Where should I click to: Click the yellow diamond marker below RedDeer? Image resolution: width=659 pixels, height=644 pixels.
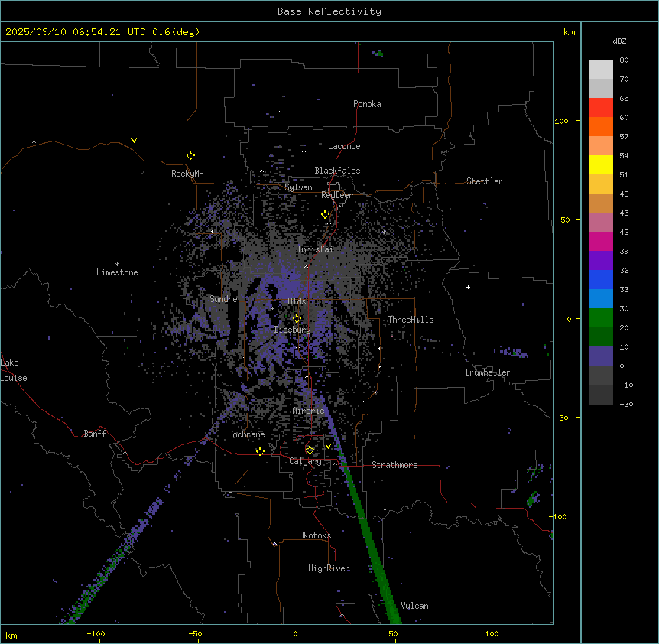pyautogui.click(x=326, y=215)
